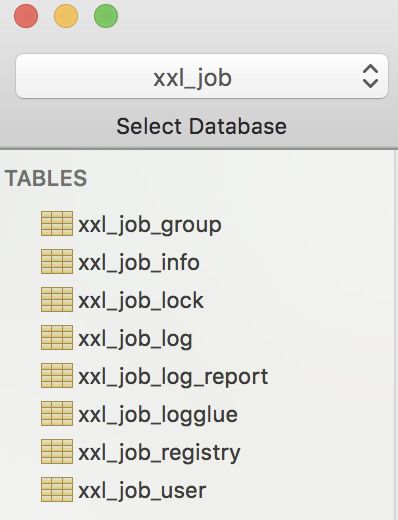Click the table icon beside xxl_job_group
This screenshot has width=398, height=520.
coord(57,224)
